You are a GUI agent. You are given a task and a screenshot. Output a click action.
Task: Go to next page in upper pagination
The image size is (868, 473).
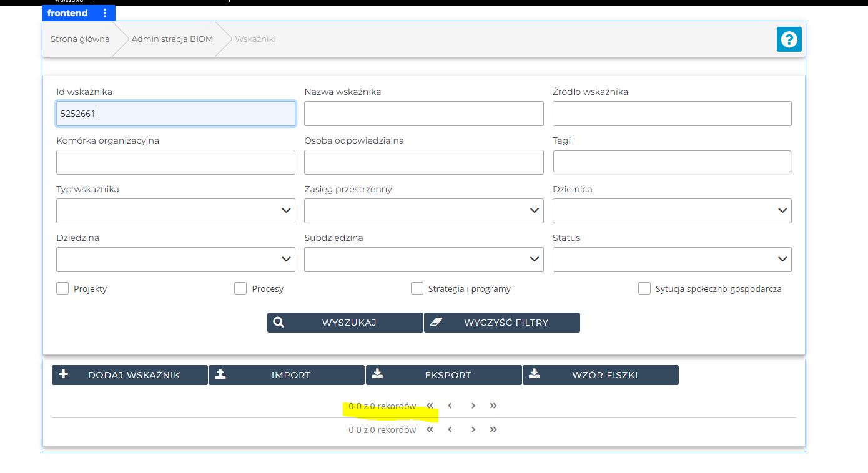pyautogui.click(x=473, y=406)
